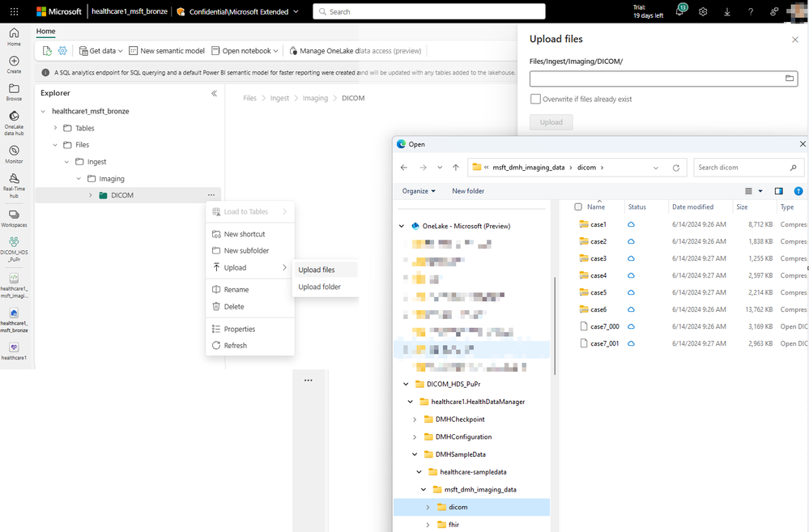This screenshot has height=532, width=809.
Task: Open notifications bell icon
Action: tap(680, 11)
